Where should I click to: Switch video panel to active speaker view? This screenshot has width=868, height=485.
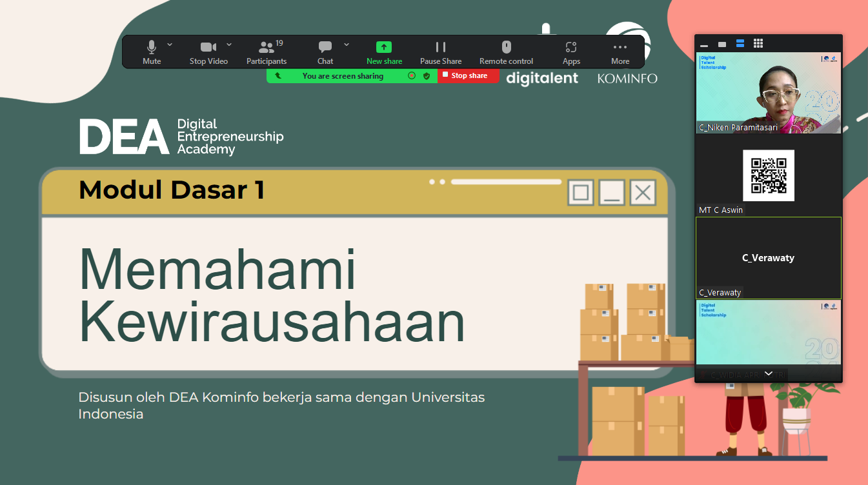click(x=722, y=44)
